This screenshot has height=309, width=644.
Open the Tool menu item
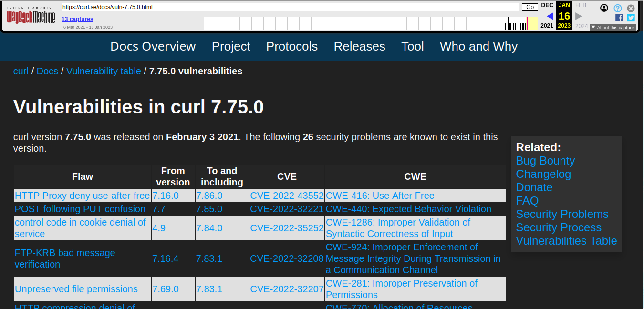(413, 46)
